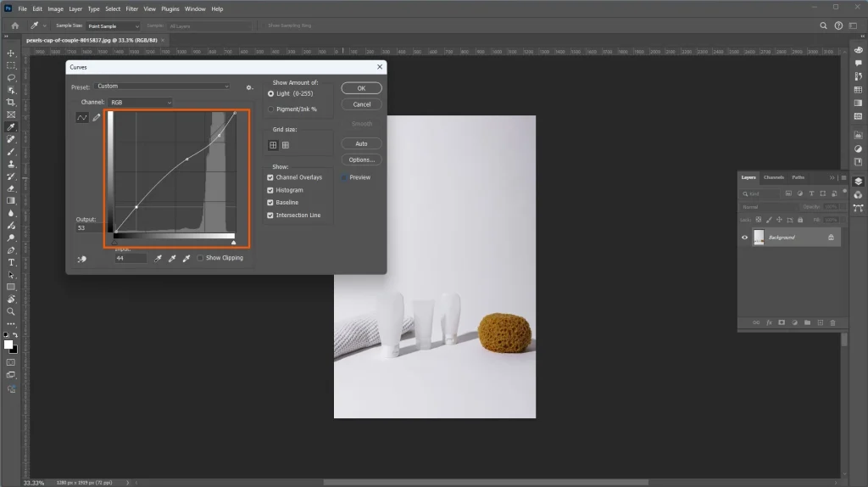Choose the pencil draw-curve tool in Curves
Viewport: 868px width, 487px height.
coord(97,117)
